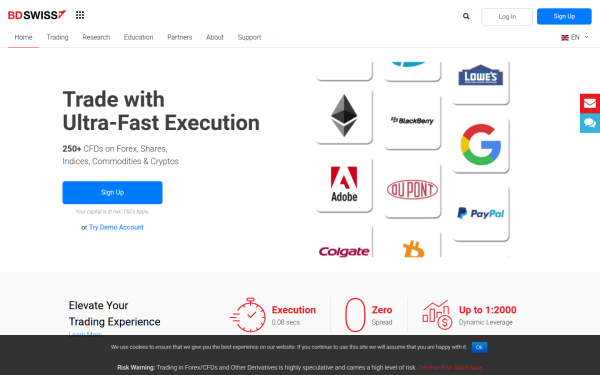Click the Google logo tile
This screenshot has width=600, height=375.
click(481, 145)
